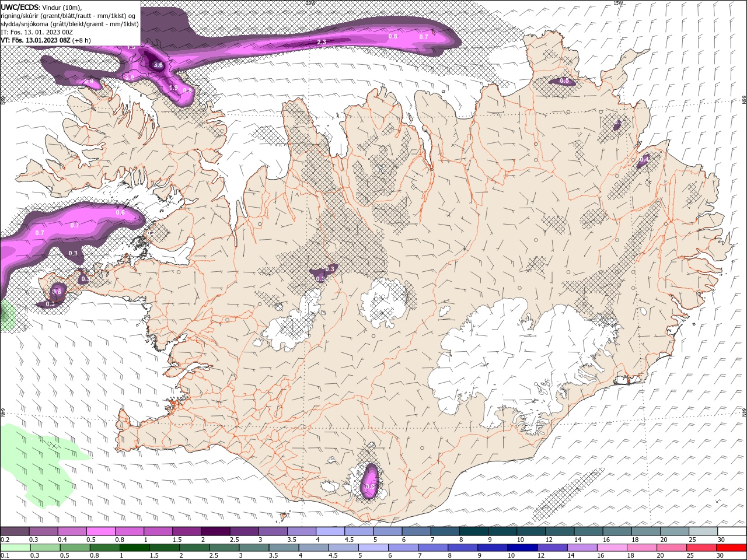Click the 15W longitude label
The width and height of the screenshot is (747, 560).
point(619,3)
